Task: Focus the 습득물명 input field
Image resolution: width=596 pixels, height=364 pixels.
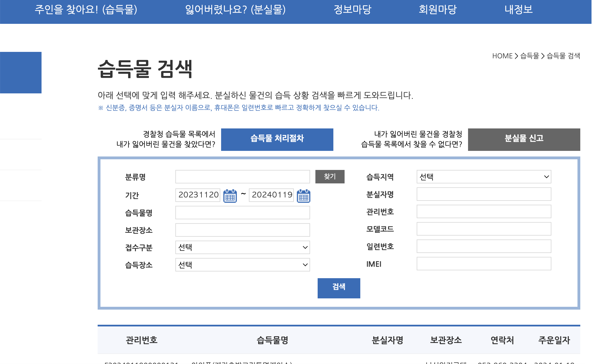Action: click(242, 213)
